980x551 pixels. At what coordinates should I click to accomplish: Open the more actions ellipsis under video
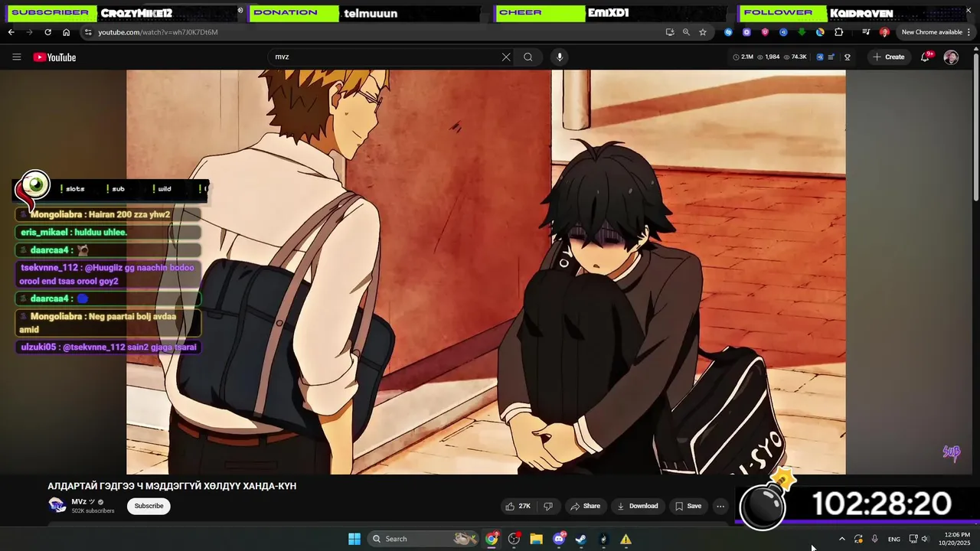(x=720, y=506)
